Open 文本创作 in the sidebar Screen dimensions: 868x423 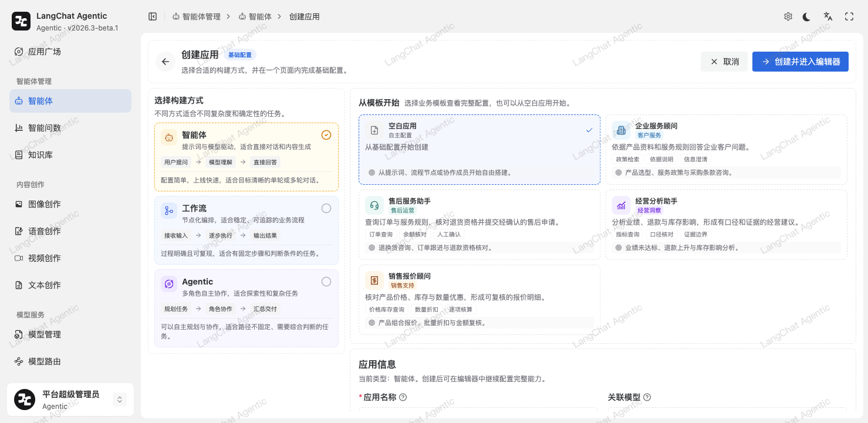70,285
